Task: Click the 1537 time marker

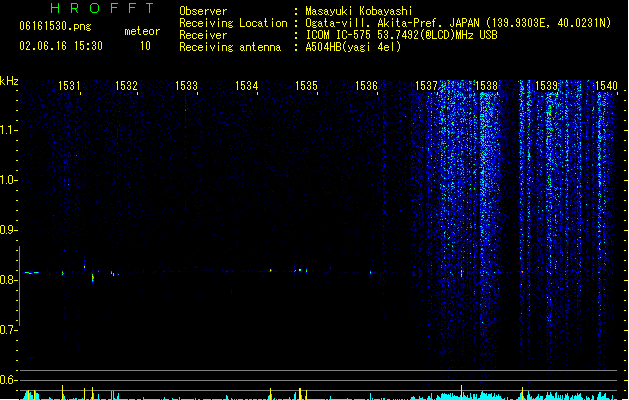Action: [x=426, y=86]
